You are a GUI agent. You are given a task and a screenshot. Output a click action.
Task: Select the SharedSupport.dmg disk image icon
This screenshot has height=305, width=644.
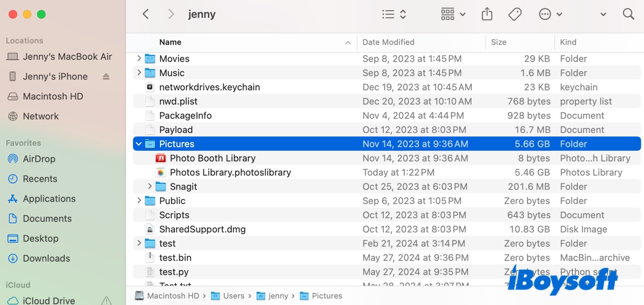click(x=150, y=229)
